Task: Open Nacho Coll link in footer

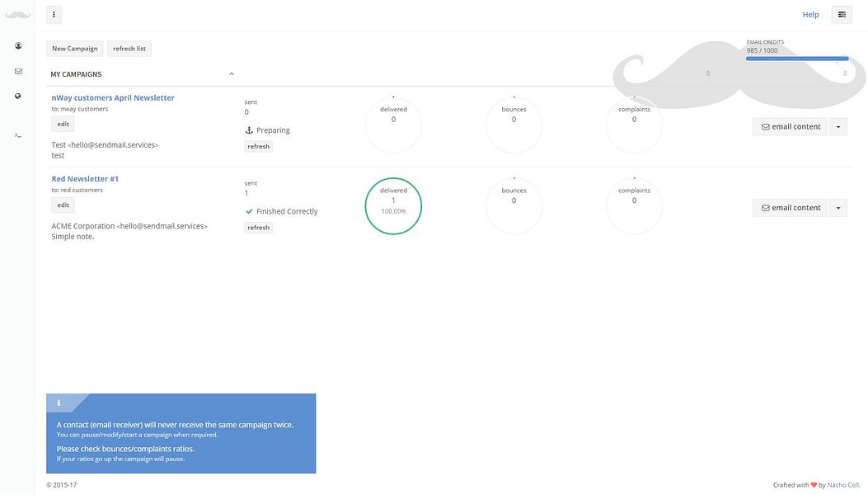Action: pos(843,484)
